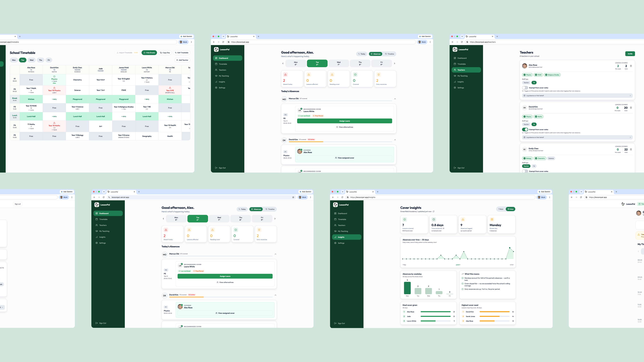Collapse Marcus Obi absence section, lessonpal.app dashboard

pyautogui.click(x=395, y=99)
